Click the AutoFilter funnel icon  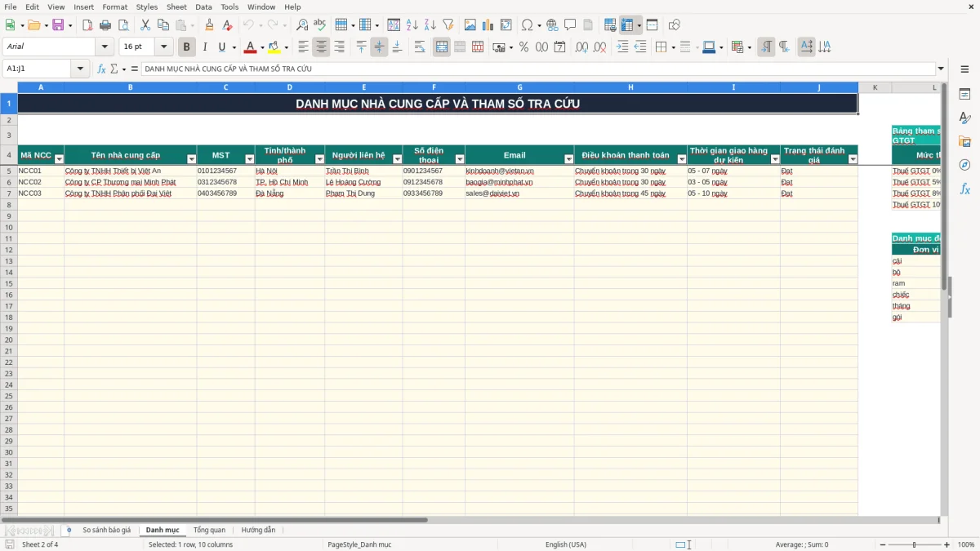tap(448, 25)
